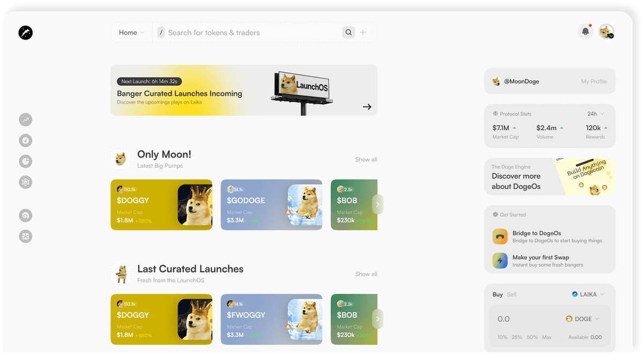This screenshot has width=644, height=355.
Task: Open the trending chart sidebar icon
Action: 25,120
